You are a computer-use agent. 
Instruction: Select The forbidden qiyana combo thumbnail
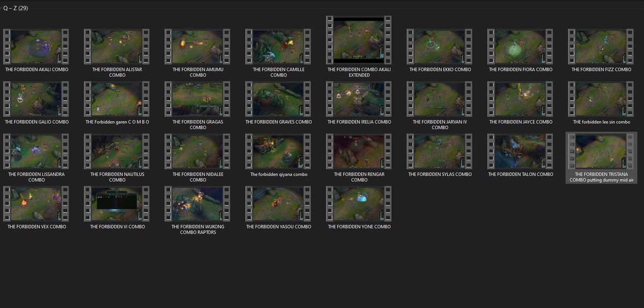pyautogui.click(x=279, y=152)
